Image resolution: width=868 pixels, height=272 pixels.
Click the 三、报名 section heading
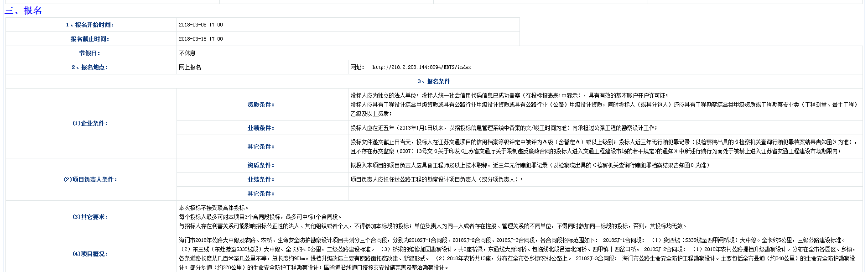coord(23,10)
